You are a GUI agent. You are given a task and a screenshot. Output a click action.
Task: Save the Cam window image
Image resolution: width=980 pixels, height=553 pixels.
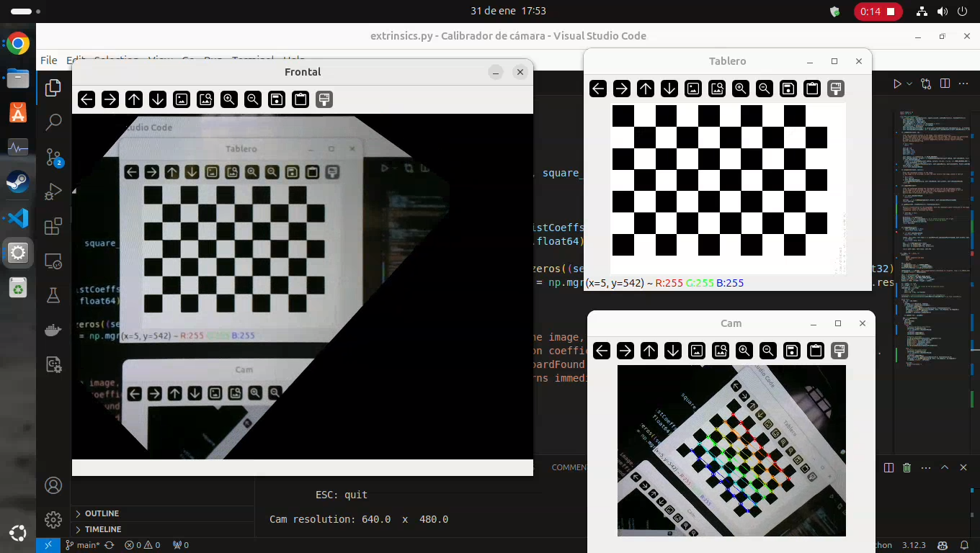pyautogui.click(x=792, y=351)
